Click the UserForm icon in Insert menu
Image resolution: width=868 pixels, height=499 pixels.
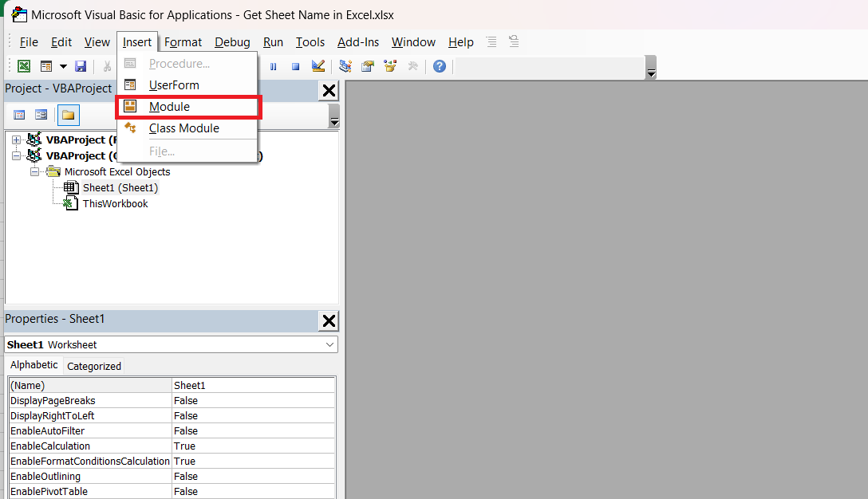click(130, 84)
